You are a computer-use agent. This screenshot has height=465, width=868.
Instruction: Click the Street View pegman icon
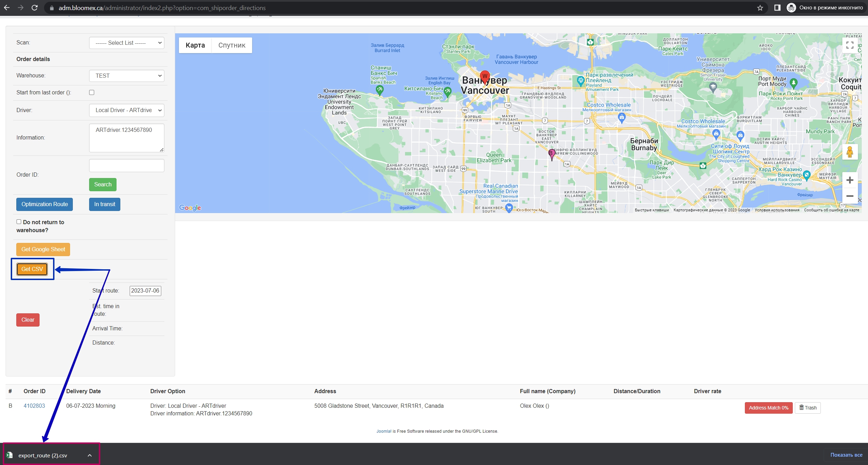[850, 152]
